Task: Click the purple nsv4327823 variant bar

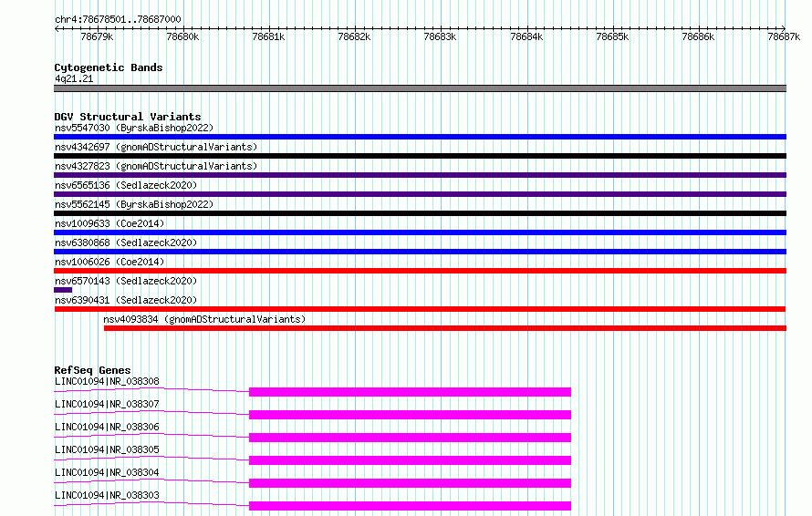Action: 420,175
